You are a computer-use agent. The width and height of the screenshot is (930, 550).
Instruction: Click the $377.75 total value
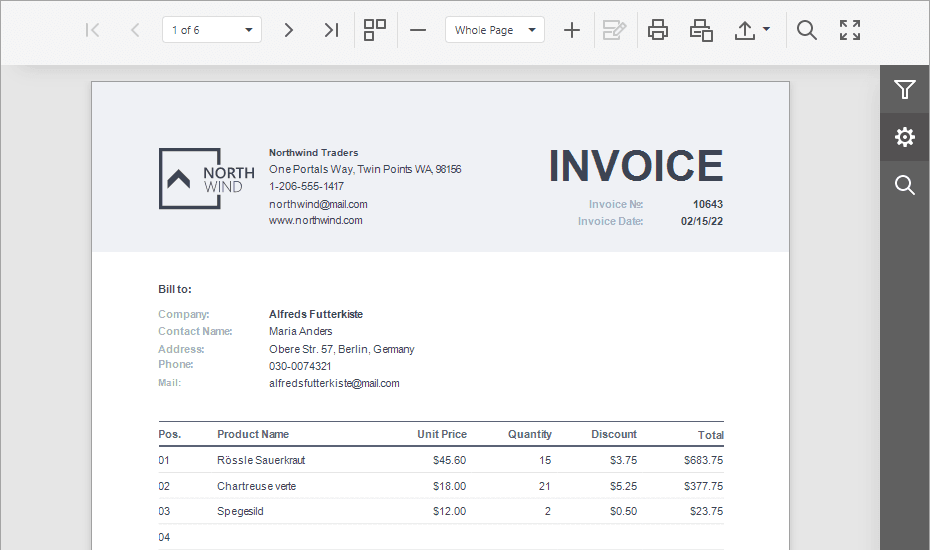(703, 486)
